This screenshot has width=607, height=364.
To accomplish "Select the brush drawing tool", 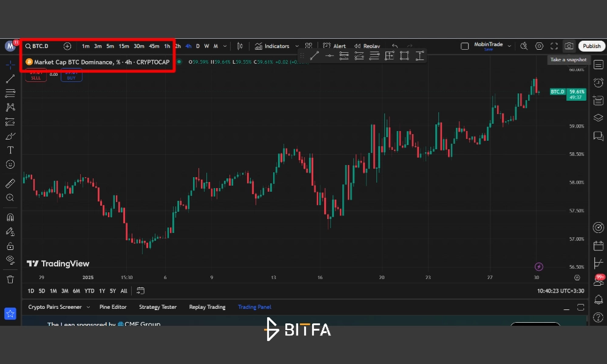I will click(x=10, y=136).
